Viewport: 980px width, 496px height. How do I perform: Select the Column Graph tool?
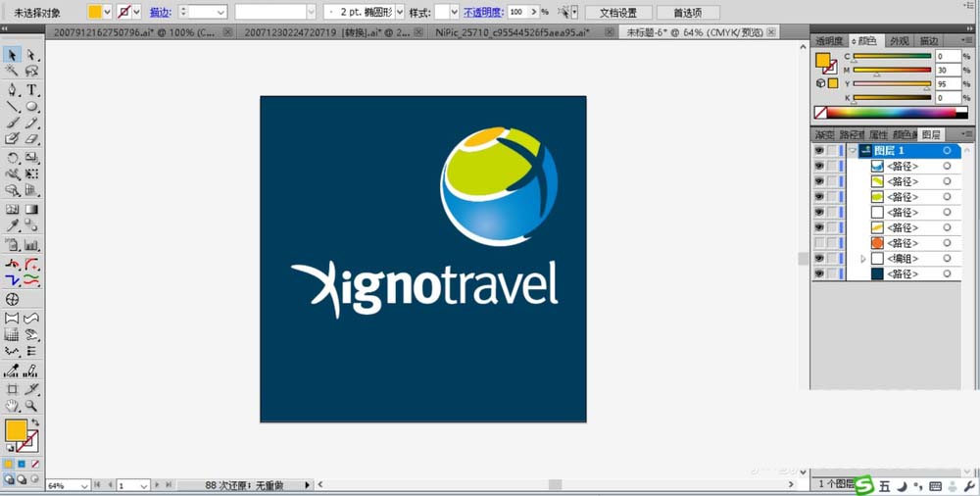pyautogui.click(x=31, y=245)
